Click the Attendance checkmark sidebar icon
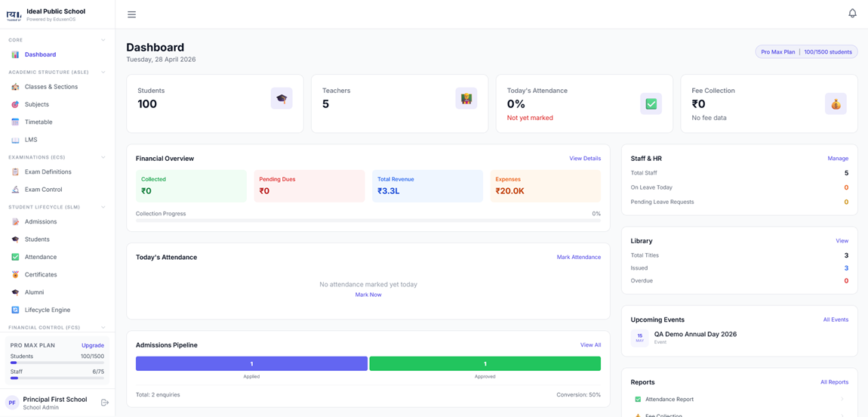The height and width of the screenshot is (417, 868). pyautogui.click(x=15, y=258)
